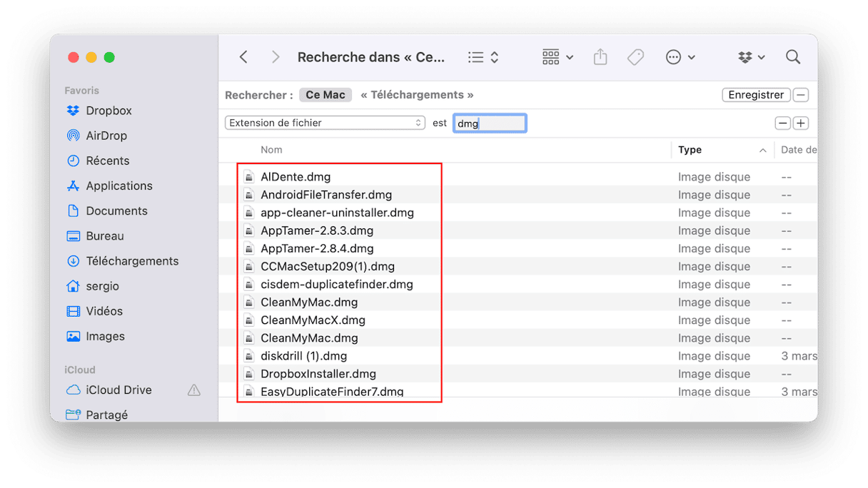Click the back navigation arrow
Viewport: 868px width, 488px height.
pyautogui.click(x=243, y=57)
